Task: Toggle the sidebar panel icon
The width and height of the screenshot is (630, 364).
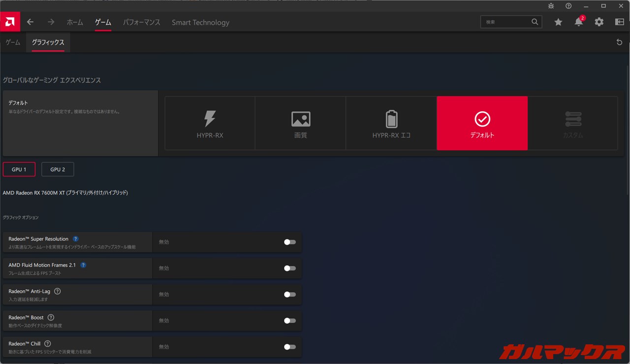Action: [x=620, y=22]
